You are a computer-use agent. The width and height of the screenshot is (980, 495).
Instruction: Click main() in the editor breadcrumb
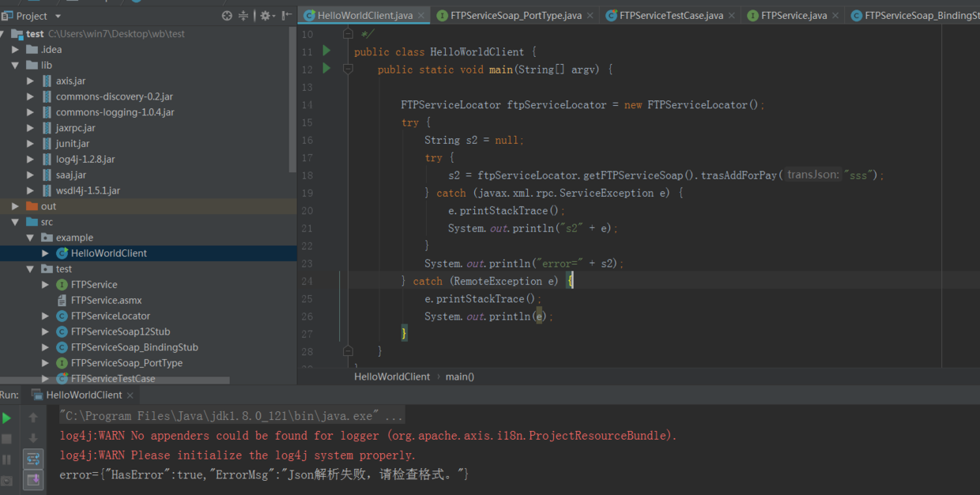[460, 376]
